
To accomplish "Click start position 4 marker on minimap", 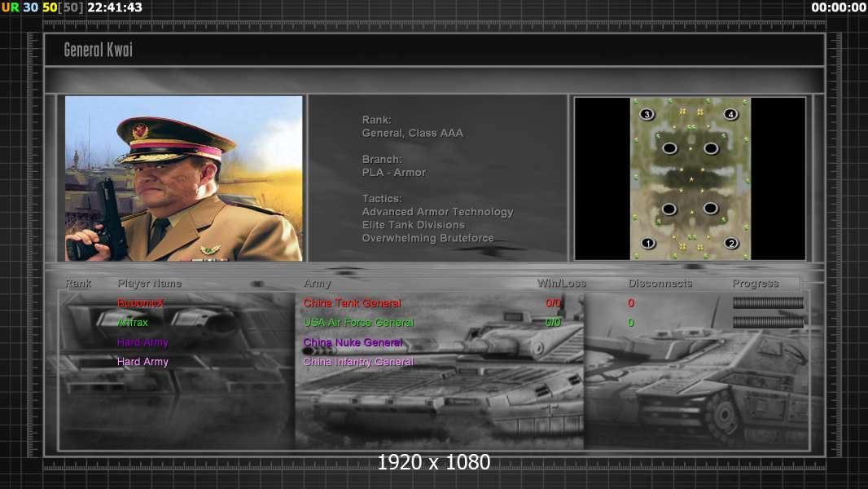I will click(730, 115).
